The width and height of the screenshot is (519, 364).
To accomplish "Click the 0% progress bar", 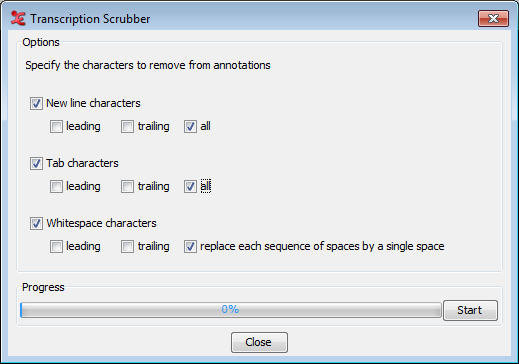I will pos(231,310).
